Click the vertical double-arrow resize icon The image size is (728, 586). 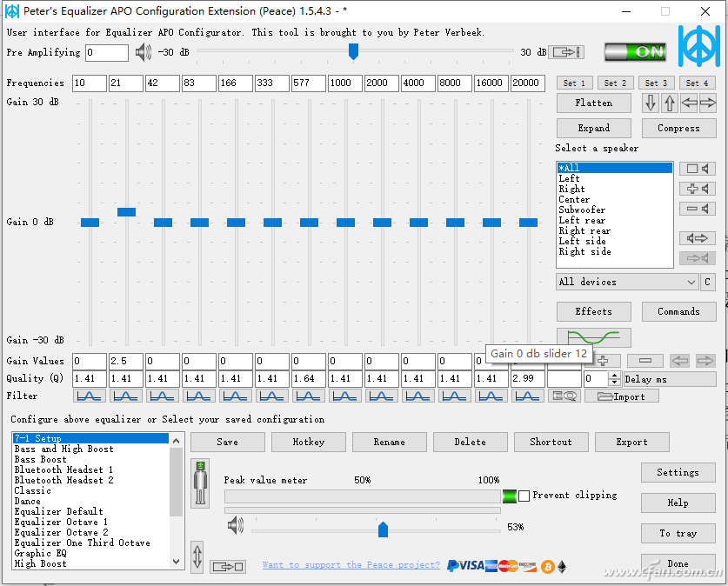[197, 556]
